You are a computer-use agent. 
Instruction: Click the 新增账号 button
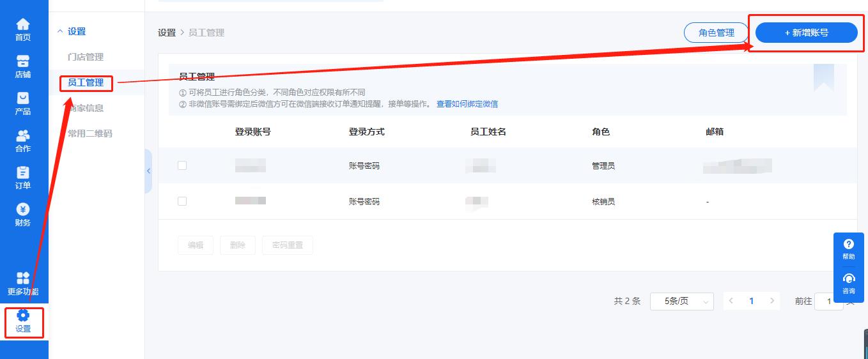pyautogui.click(x=807, y=33)
